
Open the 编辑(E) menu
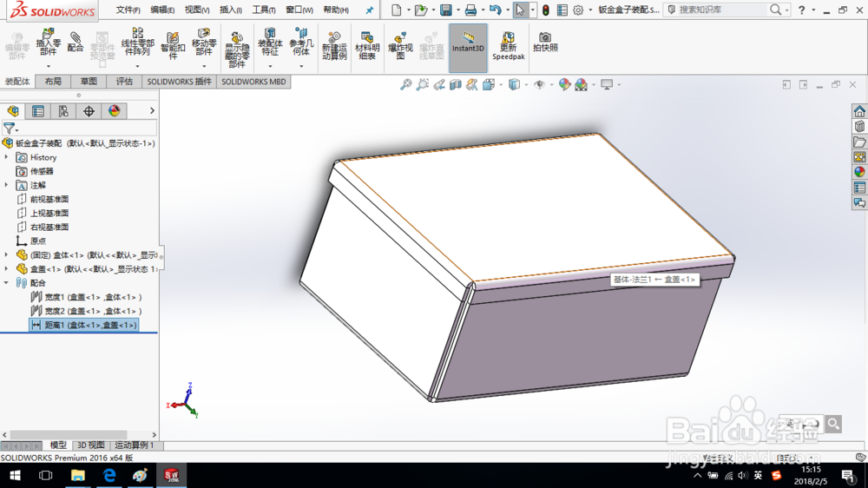[x=162, y=10]
